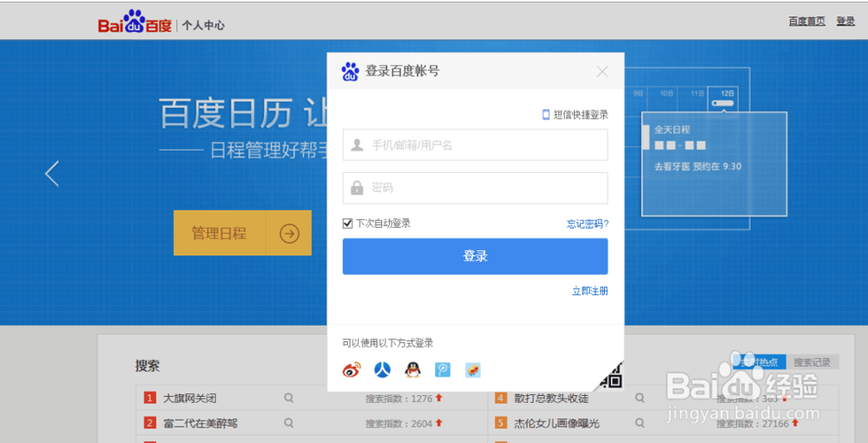
Task: Search icon next to 杰伦女儿画像曝光
Action: pyautogui.click(x=639, y=423)
